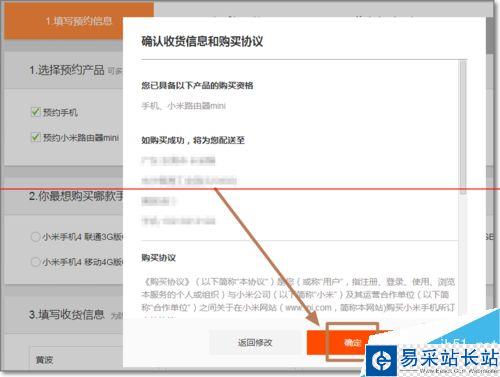Select 小米手机4 联通3G版 radio option
Screen dimensions: 500x377
(x=35, y=237)
